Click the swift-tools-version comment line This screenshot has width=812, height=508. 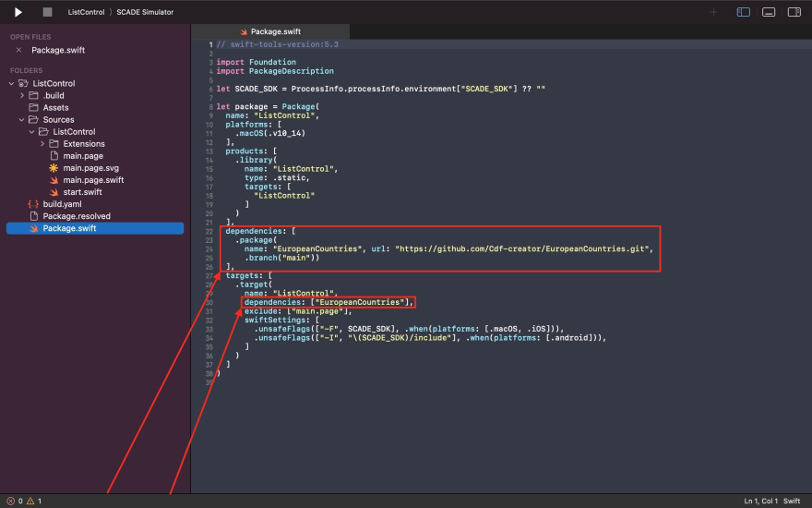tap(277, 44)
